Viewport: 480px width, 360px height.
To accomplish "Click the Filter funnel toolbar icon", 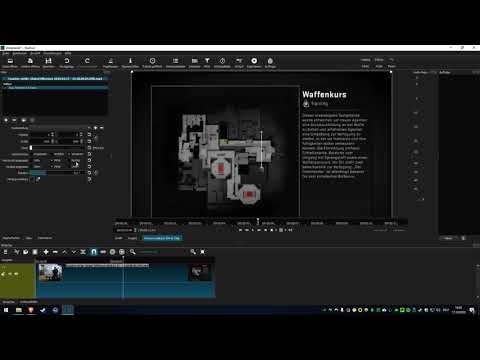I will click(207, 62).
